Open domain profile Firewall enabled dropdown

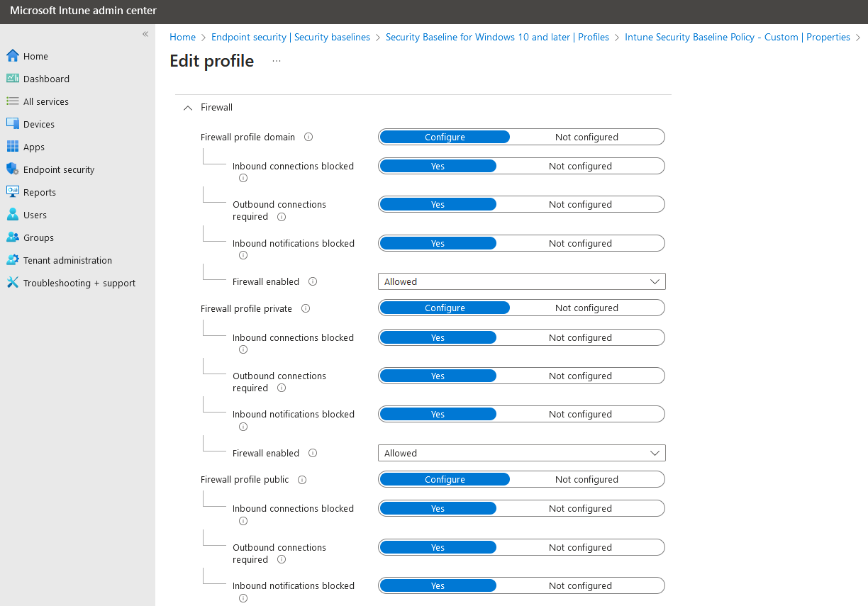(x=521, y=281)
